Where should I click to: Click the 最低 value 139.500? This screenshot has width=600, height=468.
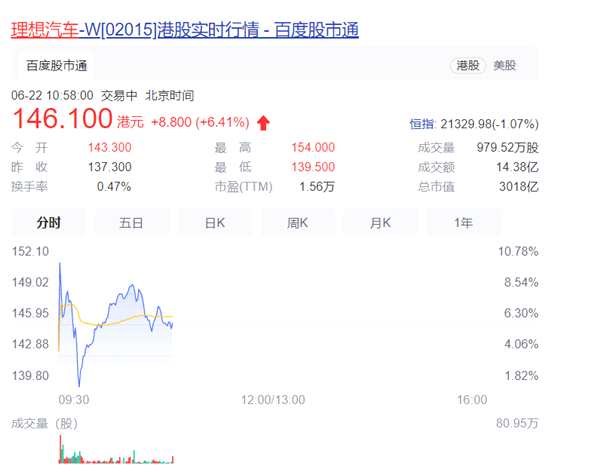coord(313,167)
